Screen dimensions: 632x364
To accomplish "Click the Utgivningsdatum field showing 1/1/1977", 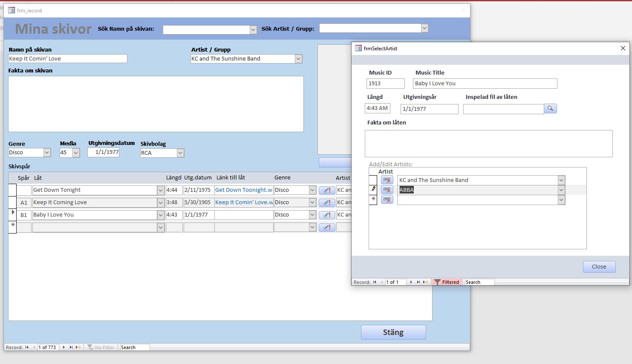I will pos(104,152).
